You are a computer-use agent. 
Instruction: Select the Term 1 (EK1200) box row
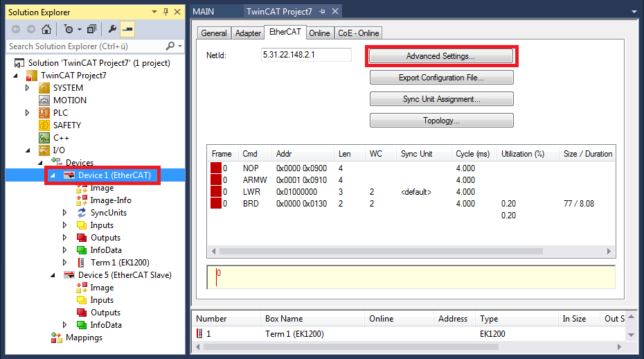click(410, 334)
